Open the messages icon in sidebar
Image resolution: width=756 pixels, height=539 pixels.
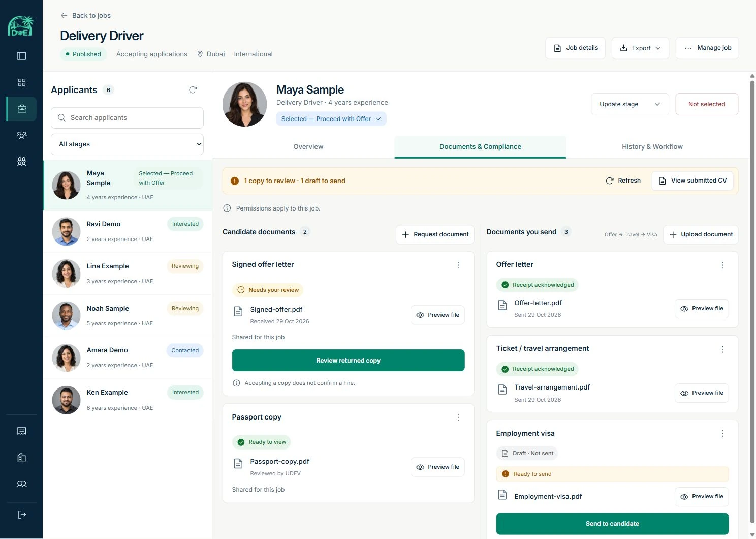pyautogui.click(x=21, y=431)
